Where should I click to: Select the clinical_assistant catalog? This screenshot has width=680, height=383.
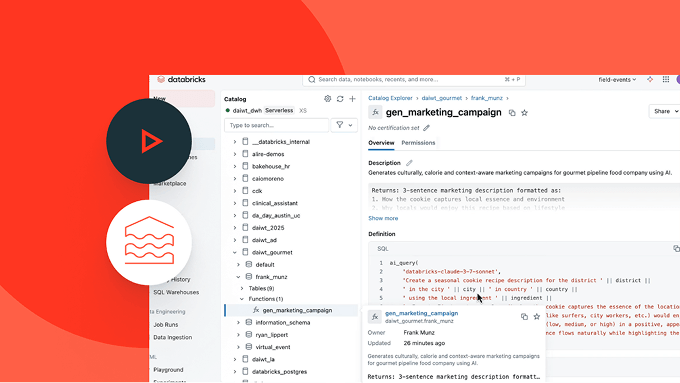click(275, 203)
